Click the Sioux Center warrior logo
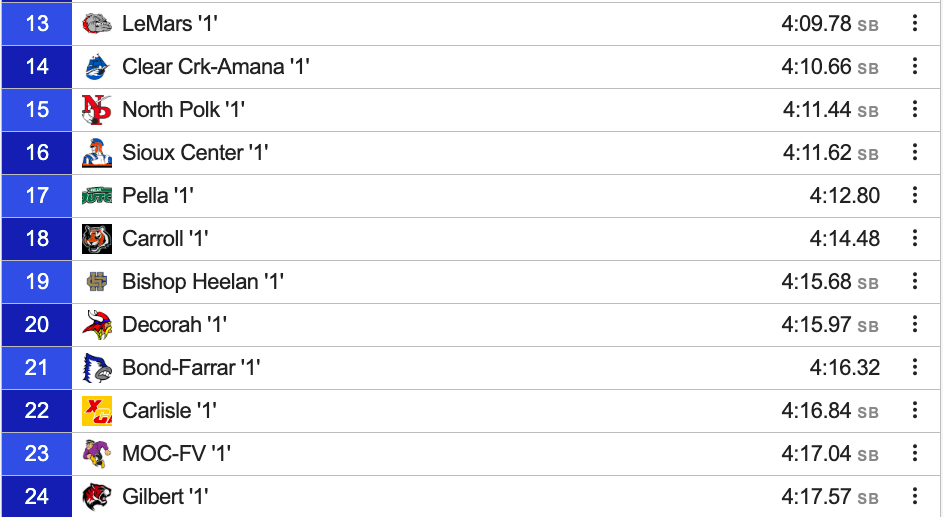The height and width of the screenshot is (517, 943). pyautogui.click(x=97, y=153)
